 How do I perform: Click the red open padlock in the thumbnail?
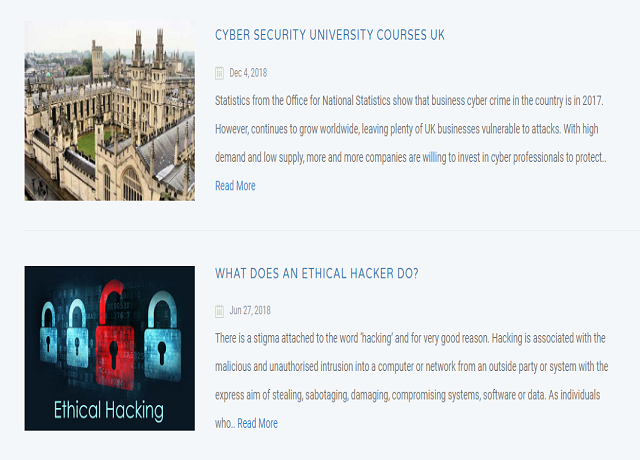115,333
